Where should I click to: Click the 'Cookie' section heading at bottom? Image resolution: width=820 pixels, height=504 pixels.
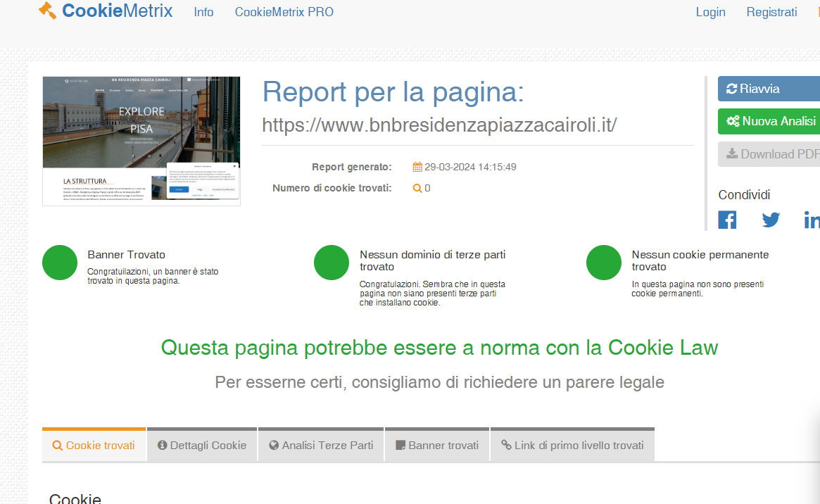click(75, 498)
